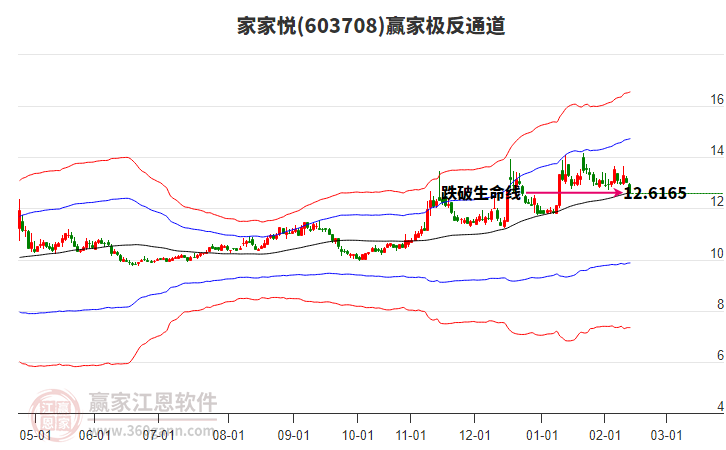Click the 12-01 date axis label

point(475,435)
